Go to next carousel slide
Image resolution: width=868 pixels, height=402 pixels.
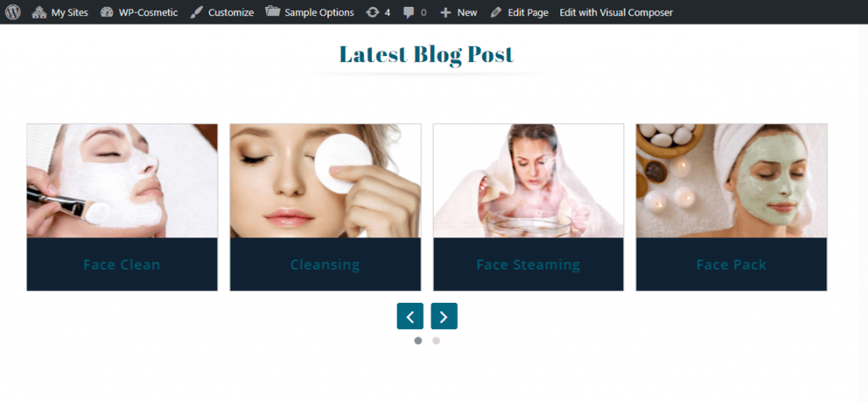tap(444, 316)
